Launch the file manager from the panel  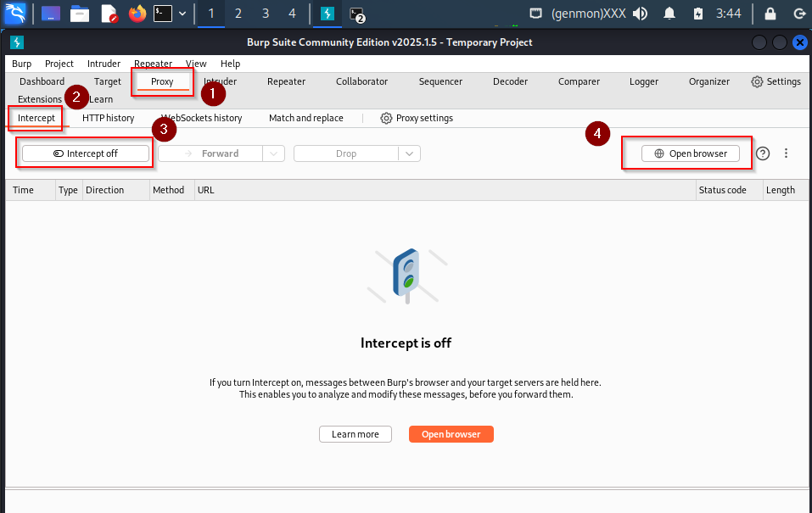click(x=80, y=14)
